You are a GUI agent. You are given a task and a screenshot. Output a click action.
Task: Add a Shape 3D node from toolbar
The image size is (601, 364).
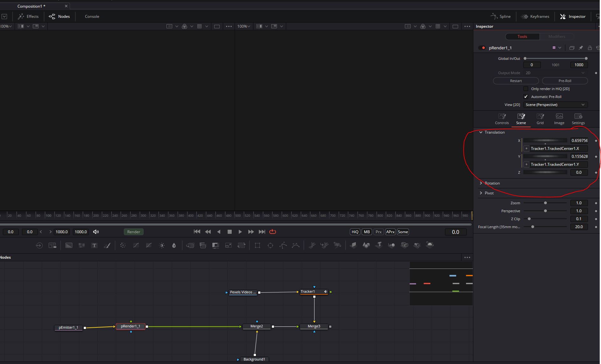coord(366,245)
